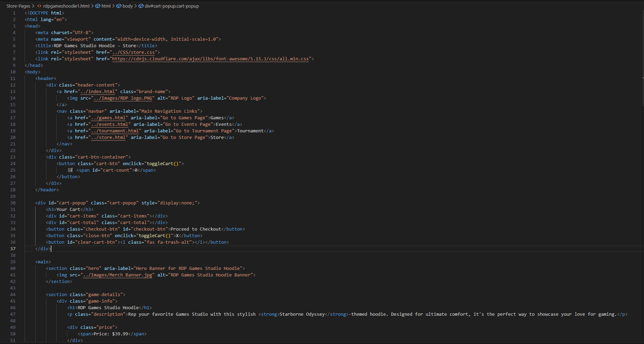
Task: Click the ../CSS/store.css stylesheet link
Action: point(134,52)
